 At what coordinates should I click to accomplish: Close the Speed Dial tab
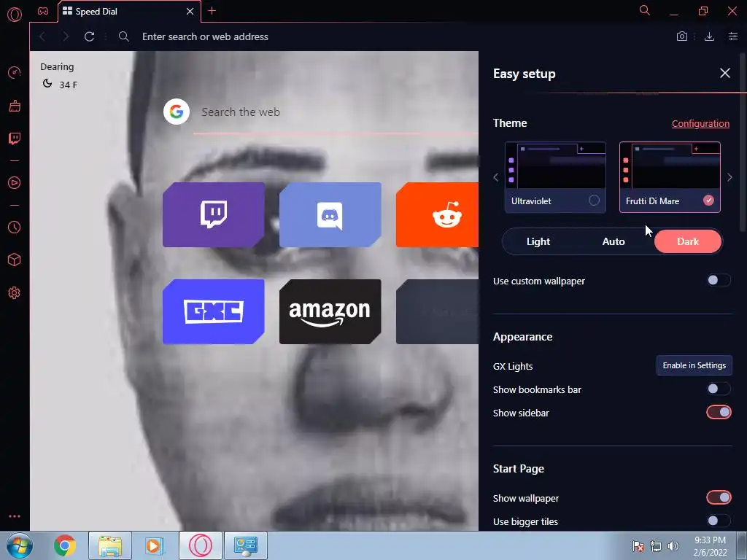point(190,11)
